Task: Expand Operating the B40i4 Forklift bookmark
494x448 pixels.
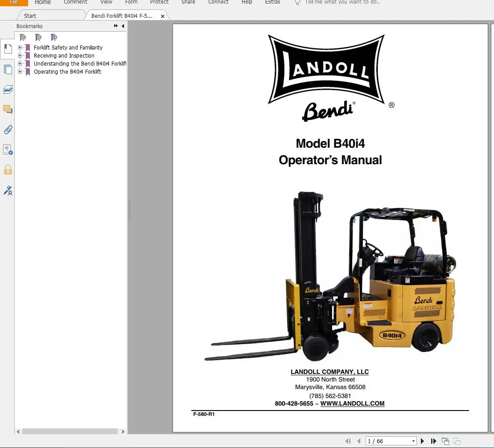Action: coord(20,72)
